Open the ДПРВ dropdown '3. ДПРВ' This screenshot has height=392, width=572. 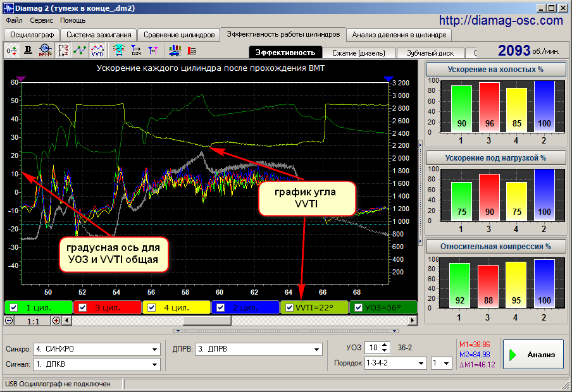(x=259, y=349)
